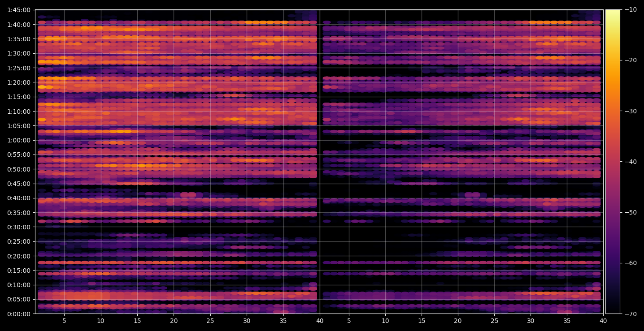Screen dimensions: 644x331
Task: Select the −60 colorbar tick label
Action: tap(631, 263)
